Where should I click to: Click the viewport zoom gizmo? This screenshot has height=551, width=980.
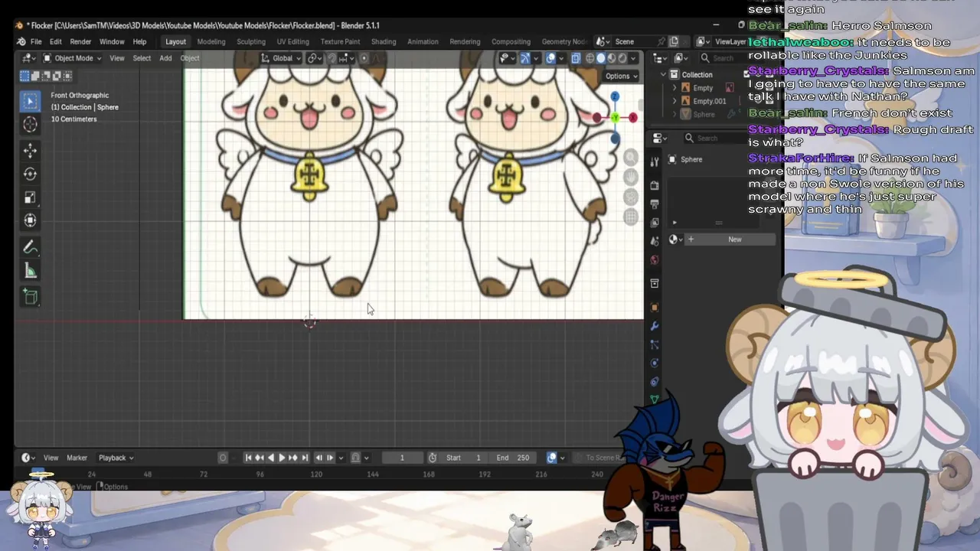click(x=631, y=158)
